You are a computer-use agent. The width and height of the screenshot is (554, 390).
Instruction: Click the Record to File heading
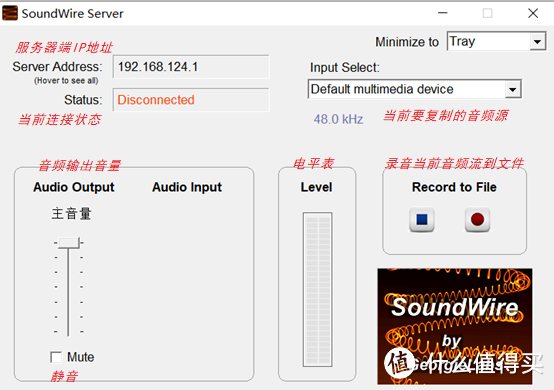click(454, 187)
